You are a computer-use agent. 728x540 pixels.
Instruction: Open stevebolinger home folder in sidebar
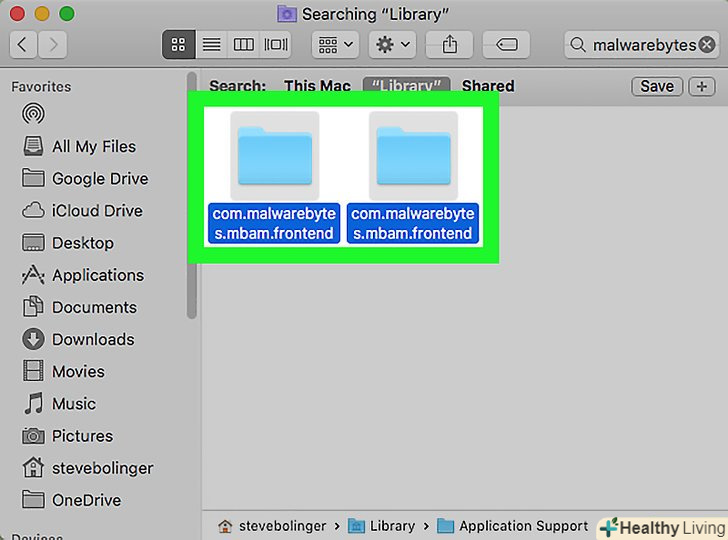88,468
